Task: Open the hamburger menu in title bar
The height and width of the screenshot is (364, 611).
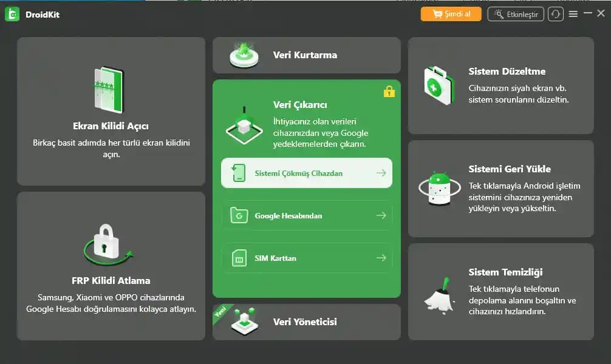Action: tap(573, 14)
